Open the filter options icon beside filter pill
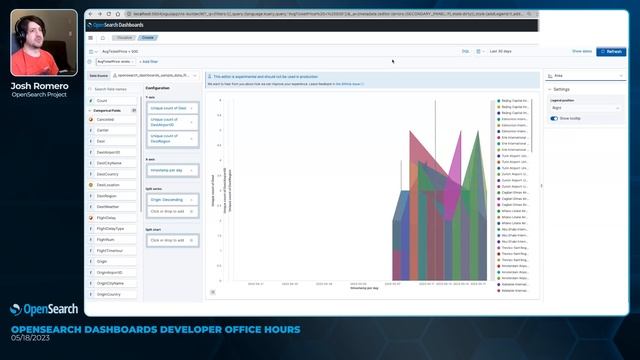The height and width of the screenshot is (360, 640). (x=90, y=62)
